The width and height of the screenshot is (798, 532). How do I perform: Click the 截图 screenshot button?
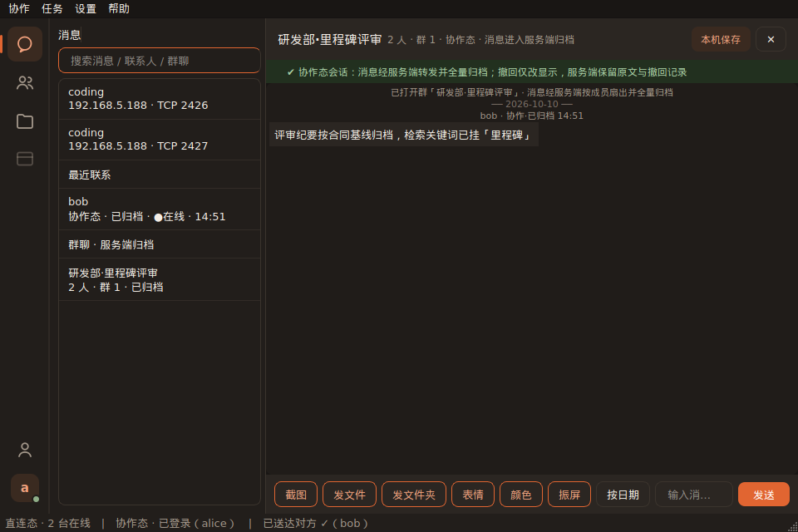pos(296,495)
